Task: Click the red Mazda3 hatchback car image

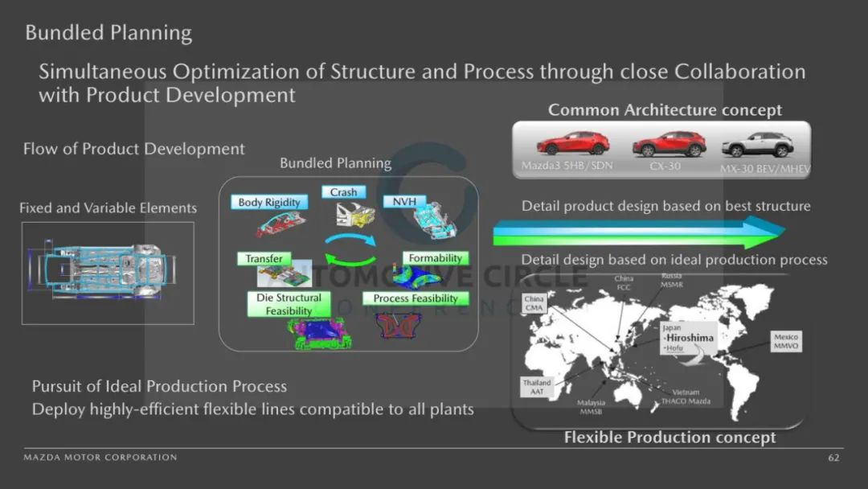Action: click(x=573, y=143)
